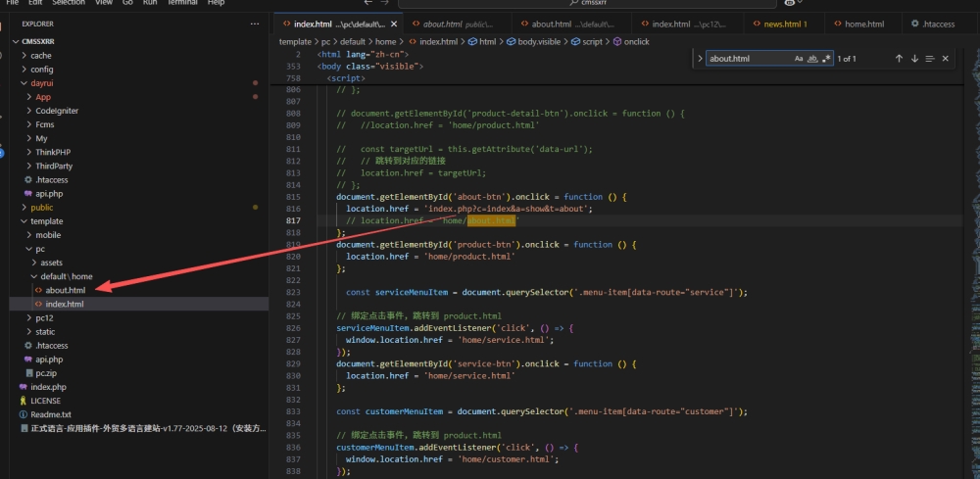Screen dimensions: 980x479
Task: Open the Terminal menu
Action: pos(184,3)
